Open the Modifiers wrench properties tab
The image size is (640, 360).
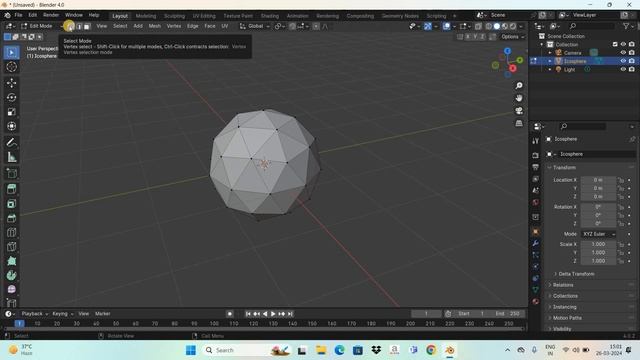[536, 243]
